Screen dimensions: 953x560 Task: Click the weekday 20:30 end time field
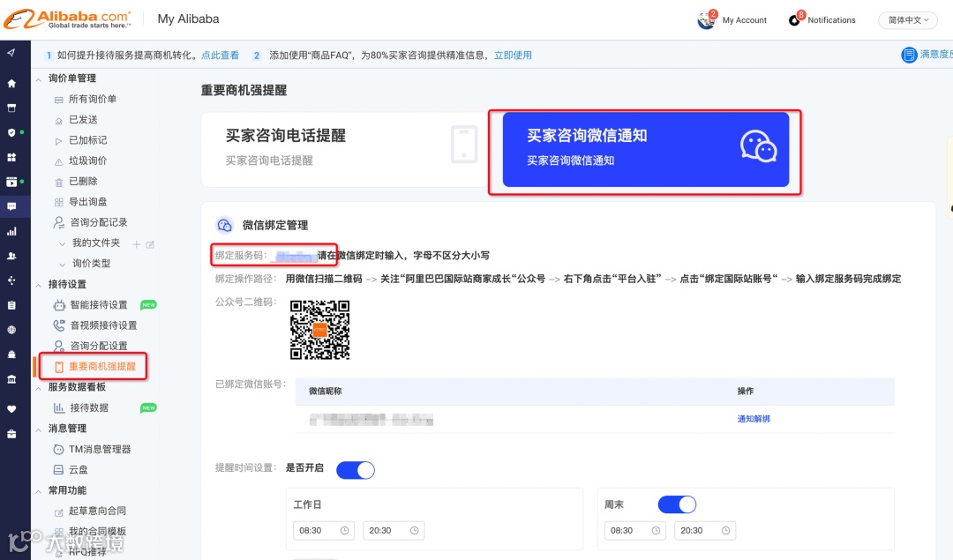click(x=394, y=530)
